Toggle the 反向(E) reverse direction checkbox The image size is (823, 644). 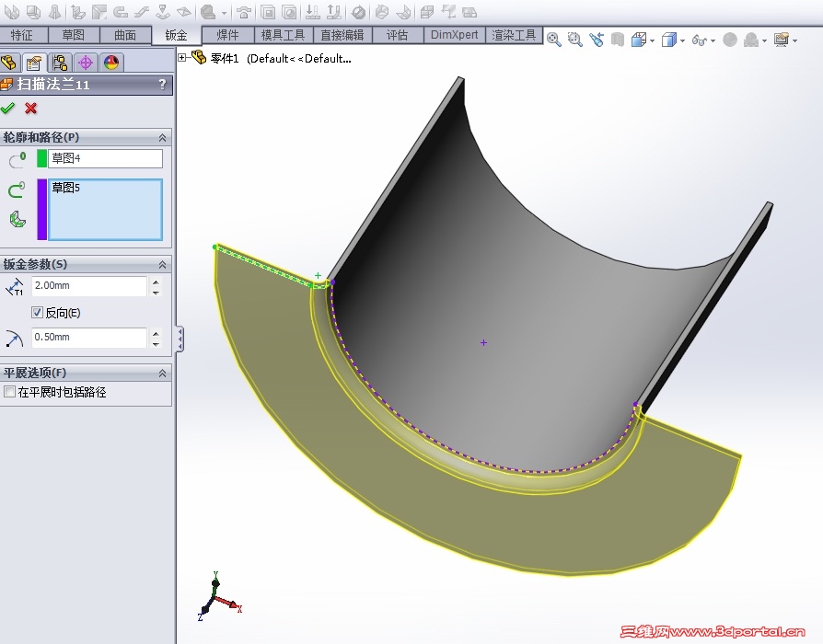tap(37, 313)
